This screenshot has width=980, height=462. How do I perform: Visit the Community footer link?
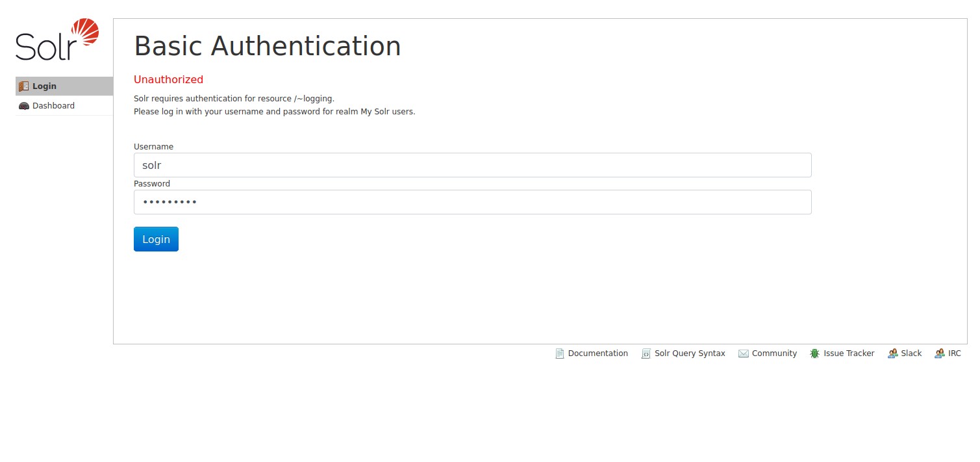coord(774,353)
